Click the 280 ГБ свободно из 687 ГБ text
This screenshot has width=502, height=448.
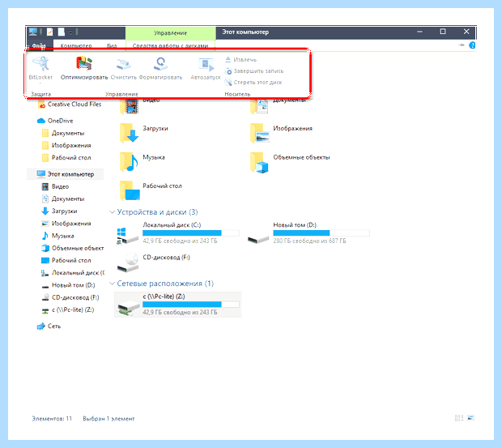coord(309,241)
